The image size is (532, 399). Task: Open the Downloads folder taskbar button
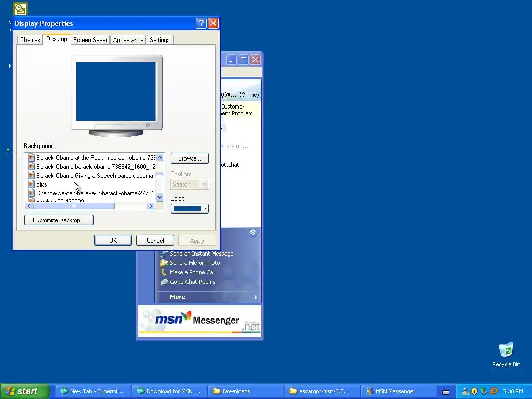tap(245, 391)
